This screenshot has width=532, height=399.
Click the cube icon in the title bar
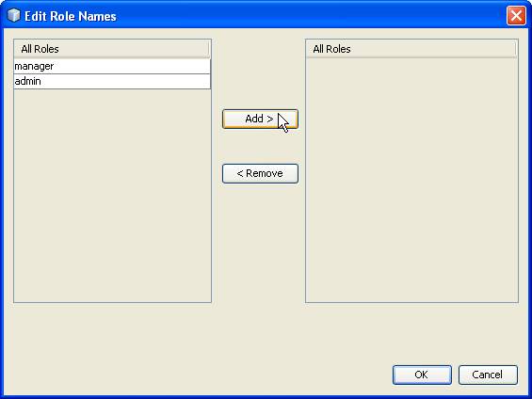(x=13, y=16)
